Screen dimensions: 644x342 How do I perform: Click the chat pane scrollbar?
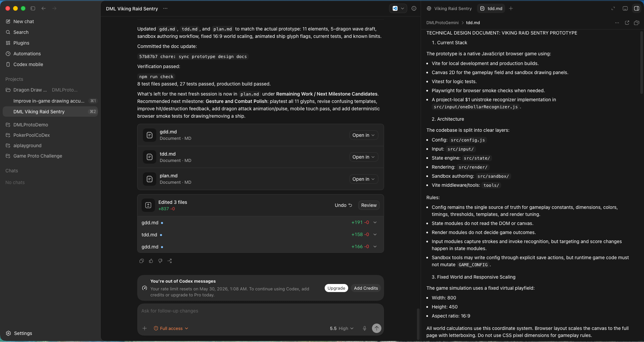[x=418, y=324]
